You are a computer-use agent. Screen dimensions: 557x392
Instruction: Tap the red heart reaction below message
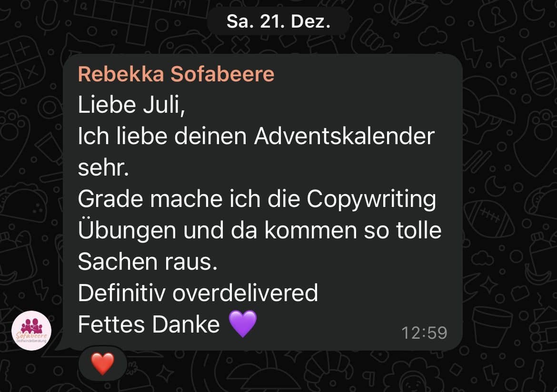[103, 363]
